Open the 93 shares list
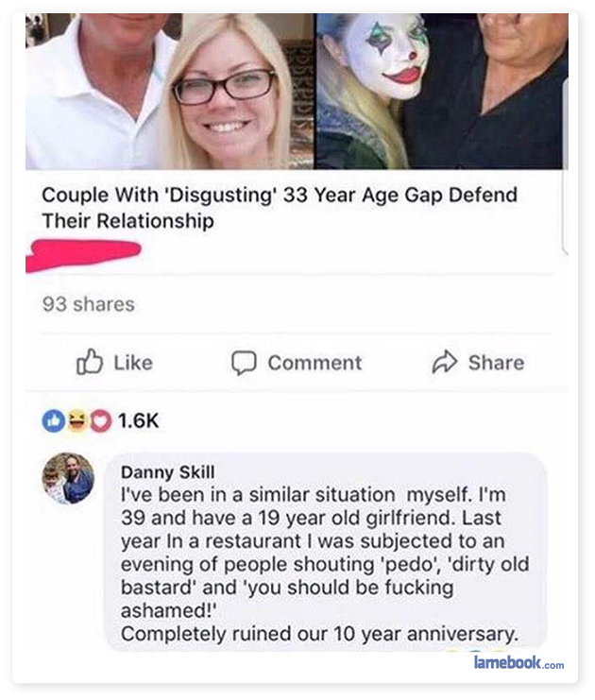The image size is (595, 700). (89, 304)
